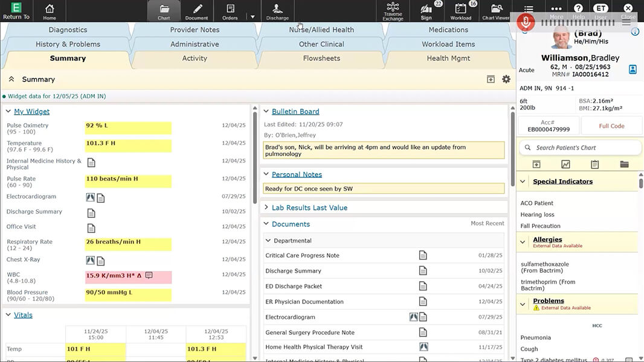Collapse the Departmental documents list
Viewport: 644px width, 362px height.
pyautogui.click(x=268, y=240)
